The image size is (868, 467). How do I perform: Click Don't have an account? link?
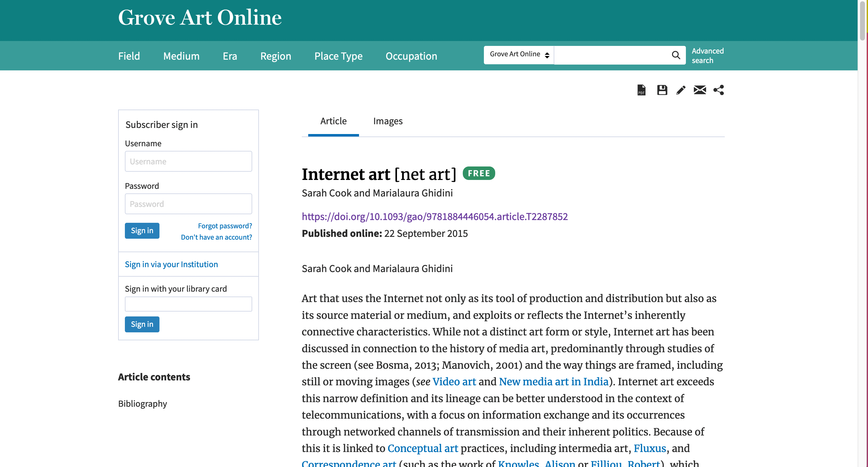pos(216,237)
